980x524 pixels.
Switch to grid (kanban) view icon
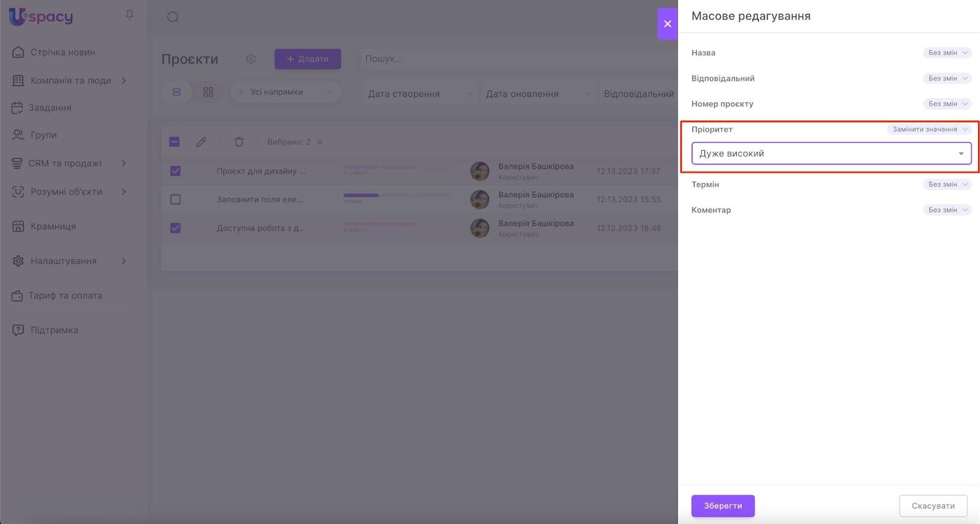(208, 92)
